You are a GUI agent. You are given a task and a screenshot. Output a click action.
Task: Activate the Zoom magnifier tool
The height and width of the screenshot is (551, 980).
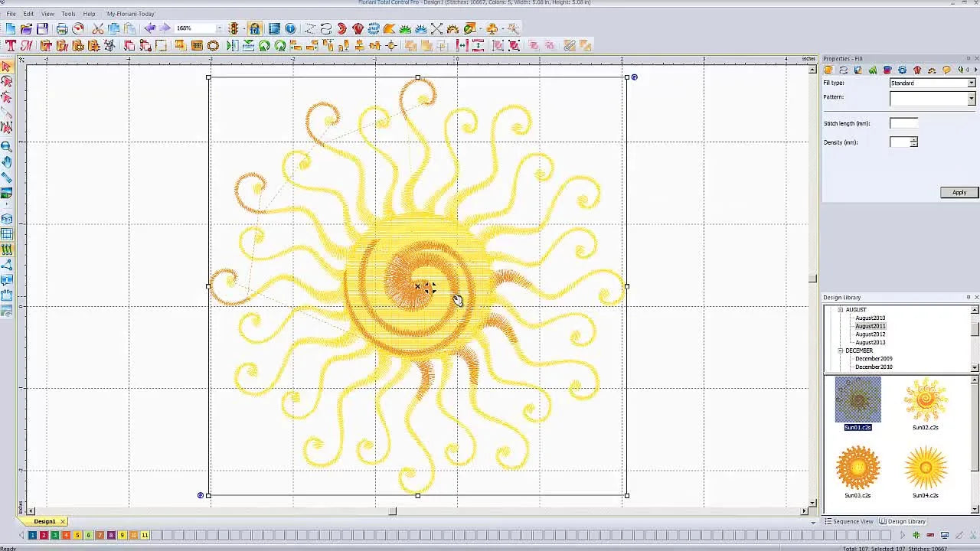(x=6, y=145)
